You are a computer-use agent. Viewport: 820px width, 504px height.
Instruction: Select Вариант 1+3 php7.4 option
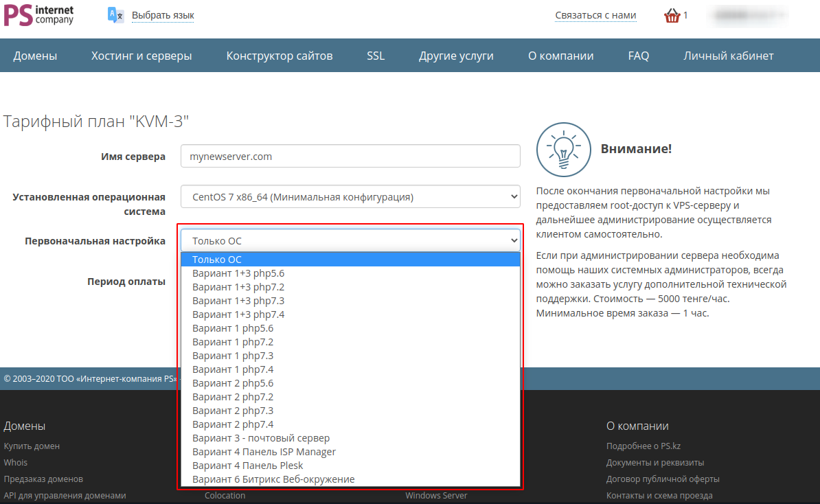pos(350,314)
